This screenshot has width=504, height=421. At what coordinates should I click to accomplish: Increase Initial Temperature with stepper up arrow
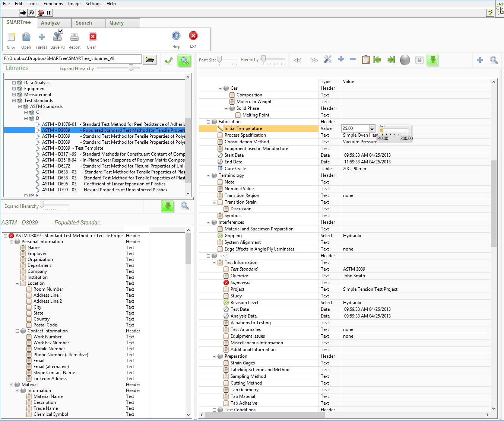pos(372,127)
